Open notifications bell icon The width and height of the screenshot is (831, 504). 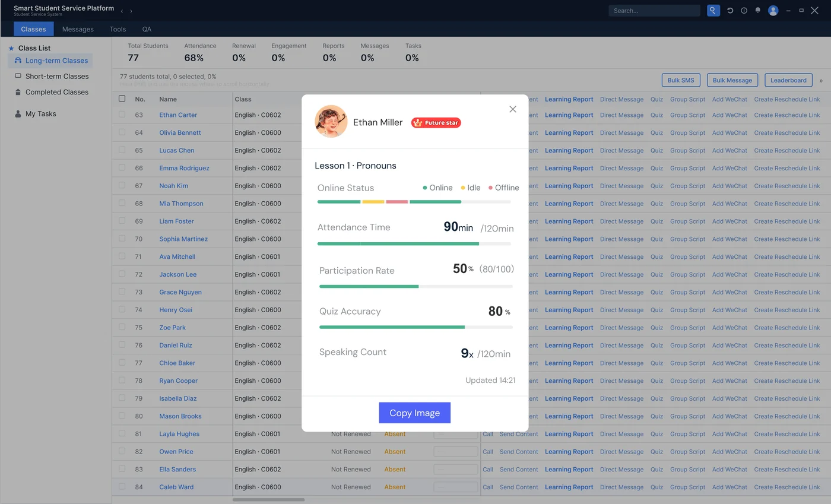click(x=757, y=11)
